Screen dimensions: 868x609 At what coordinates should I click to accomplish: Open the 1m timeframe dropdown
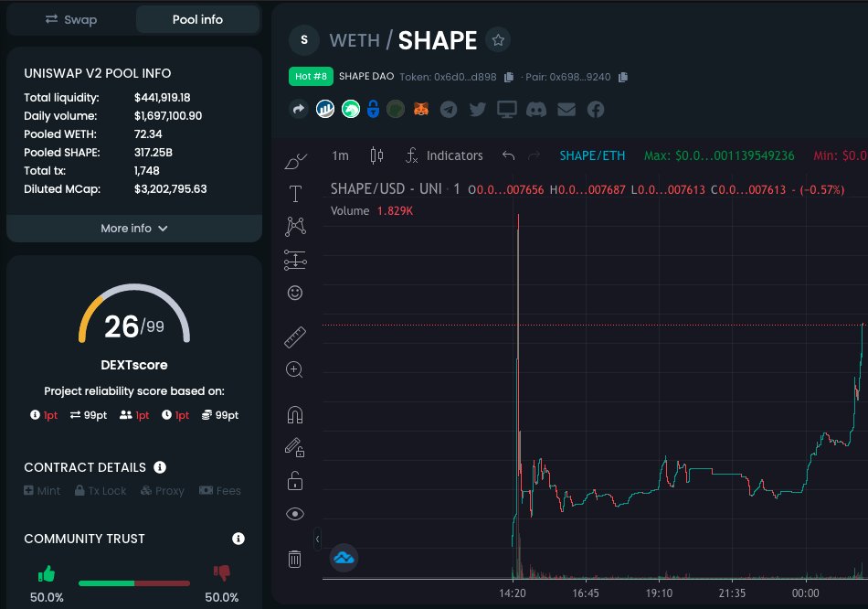tap(340, 155)
